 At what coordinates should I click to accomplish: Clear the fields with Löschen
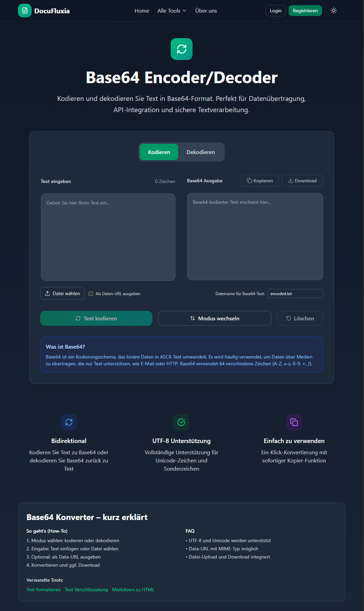(300, 318)
